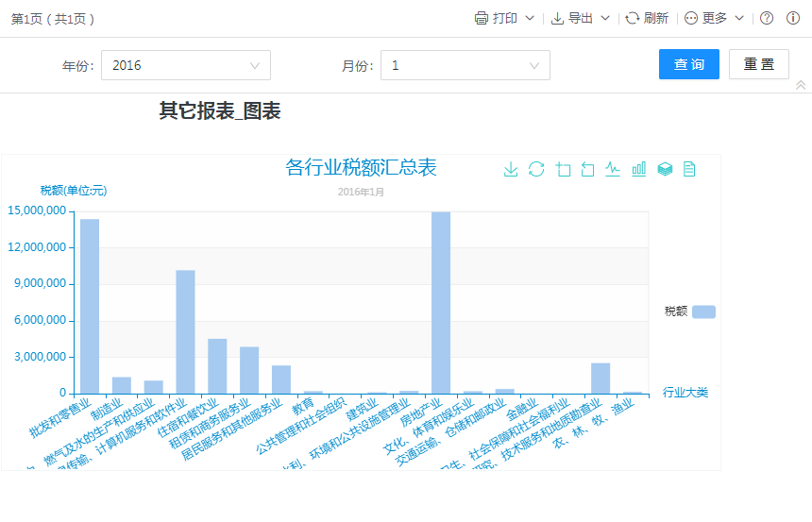Switch the chart to line view
This screenshot has height=522, width=812.
coord(613,169)
